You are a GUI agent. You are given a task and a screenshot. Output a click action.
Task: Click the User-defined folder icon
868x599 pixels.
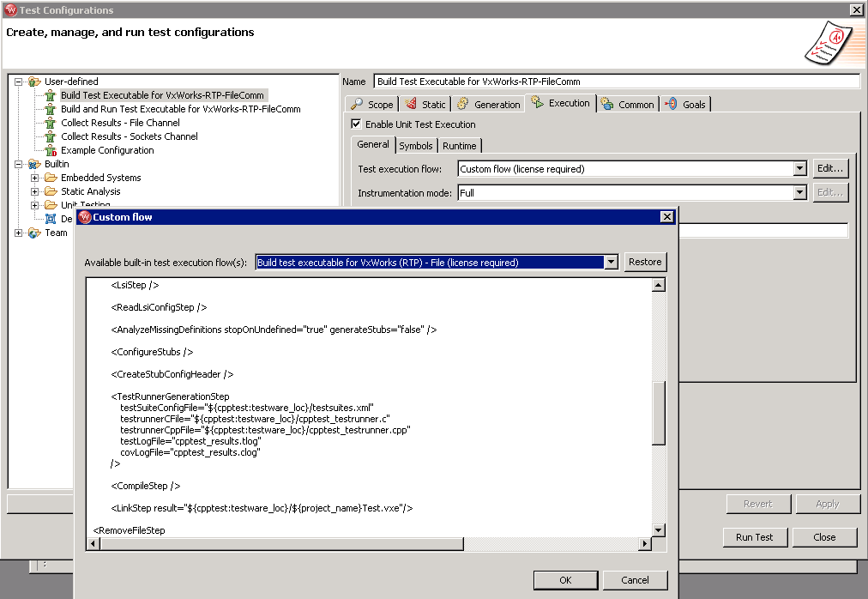coord(34,82)
